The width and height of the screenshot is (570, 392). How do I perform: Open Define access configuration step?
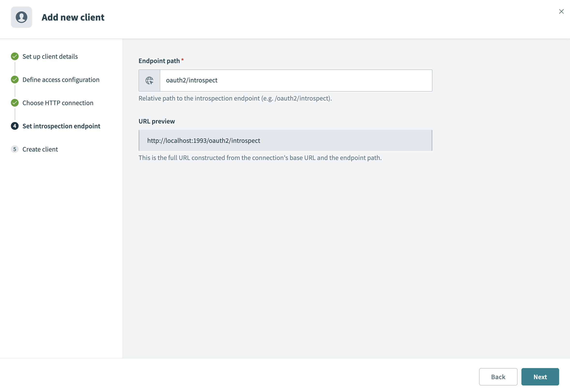point(61,80)
